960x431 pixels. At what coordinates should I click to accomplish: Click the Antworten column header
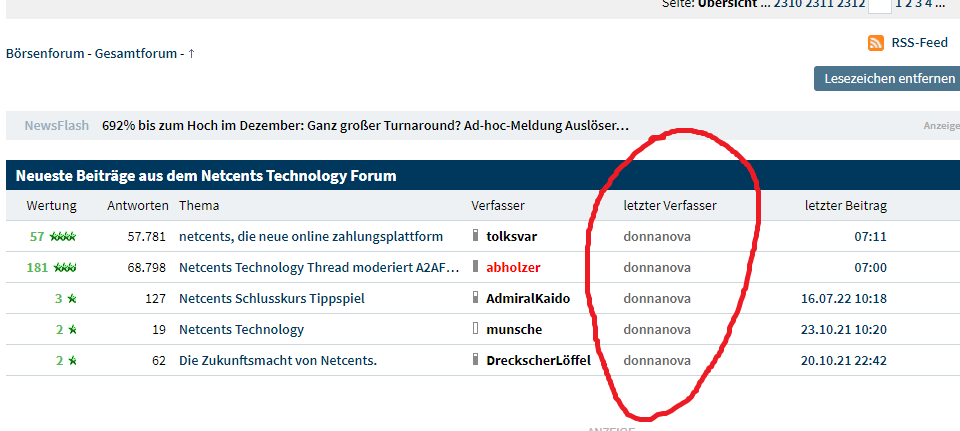[138, 206]
